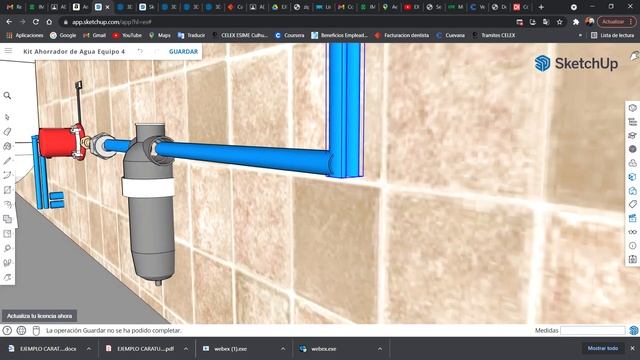Close the active SketchUp tab
Image resolution: width=640 pixels, height=360 pixels.
108,7
